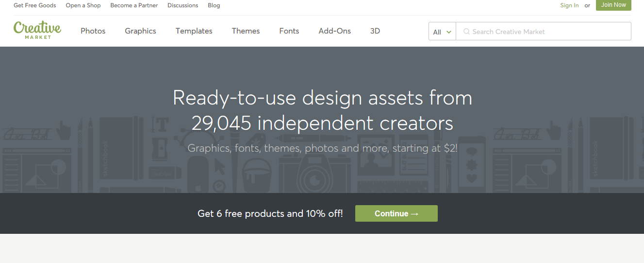Open the Fonts menu
The height and width of the screenshot is (263, 644).
pyautogui.click(x=289, y=31)
